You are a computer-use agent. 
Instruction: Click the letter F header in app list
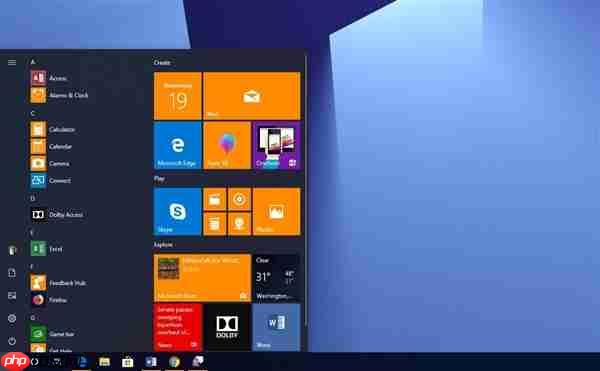[32, 266]
